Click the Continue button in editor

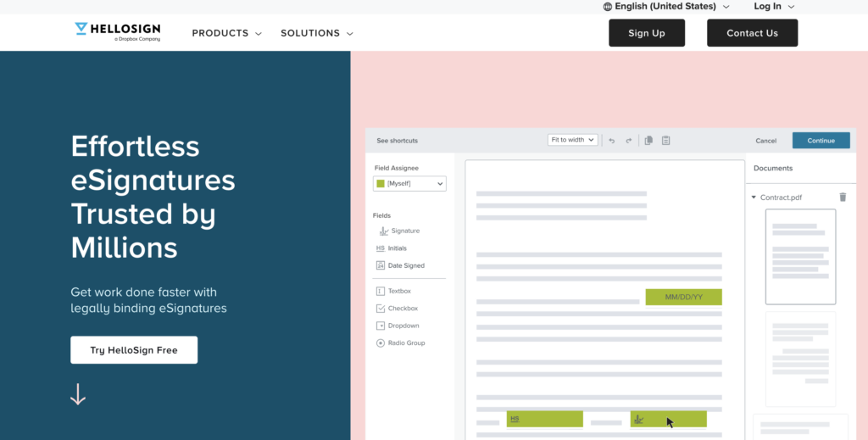click(x=821, y=141)
